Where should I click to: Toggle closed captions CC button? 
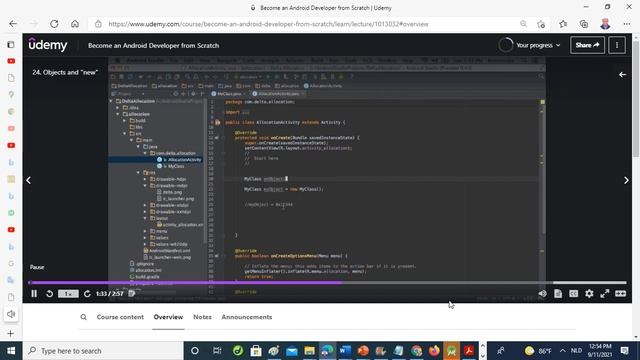pyautogui.click(x=573, y=293)
